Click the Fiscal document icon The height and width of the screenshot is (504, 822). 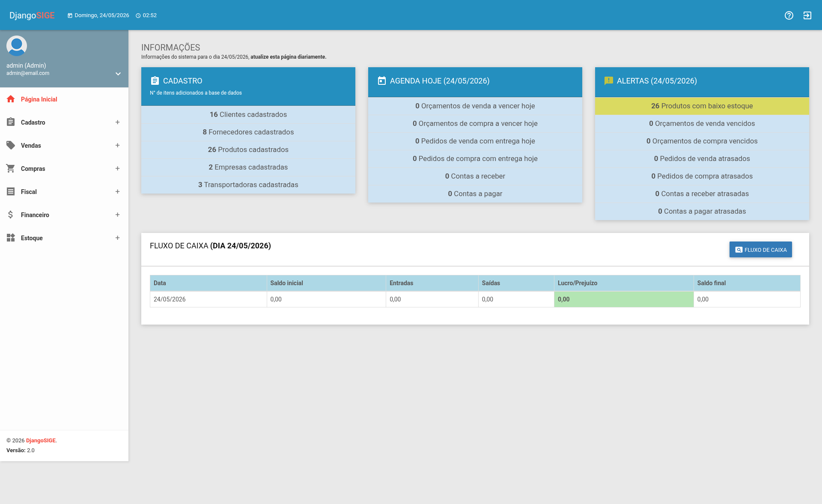click(x=11, y=191)
